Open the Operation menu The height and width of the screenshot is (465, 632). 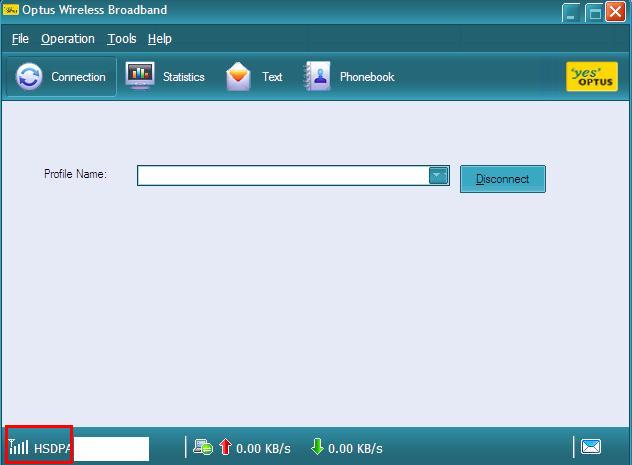[x=68, y=39]
